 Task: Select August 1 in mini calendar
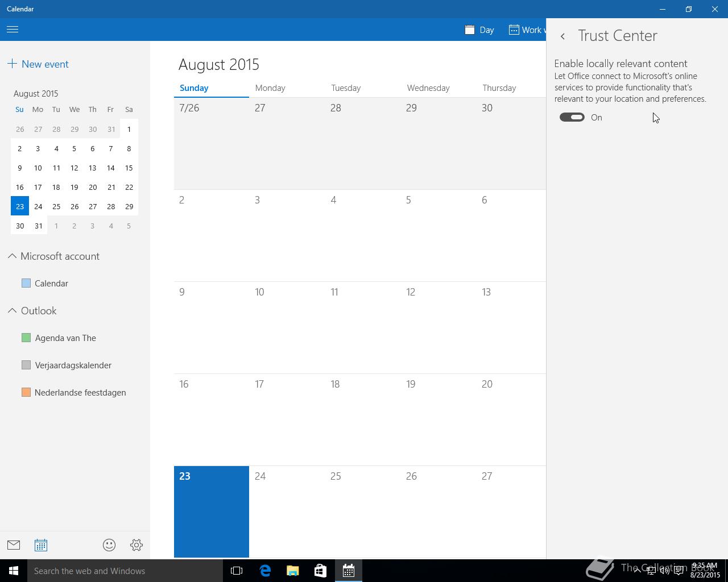(129, 129)
